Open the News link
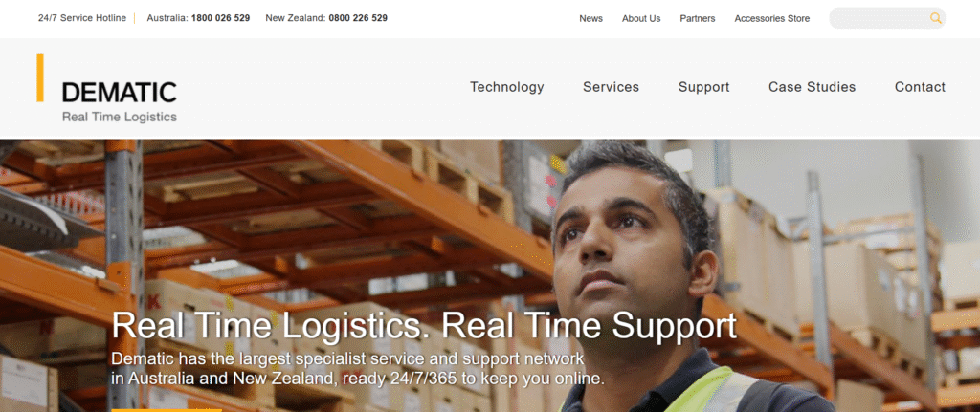The height and width of the screenshot is (412, 980). [x=590, y=19]
